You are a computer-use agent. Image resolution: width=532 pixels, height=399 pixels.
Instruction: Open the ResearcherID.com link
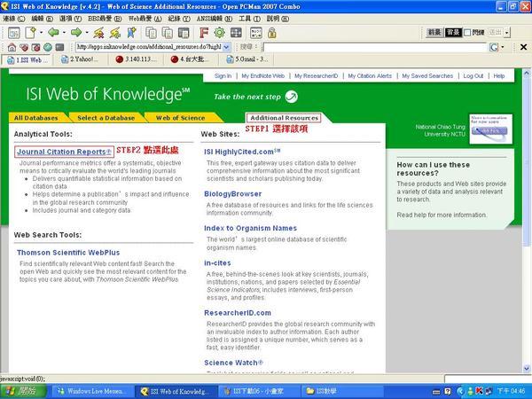(x=238, y=313)
